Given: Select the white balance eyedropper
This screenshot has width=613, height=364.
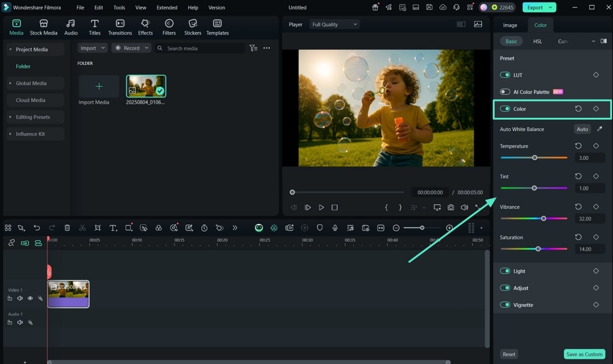Looking at the screenshot, I should pos(600,129).
